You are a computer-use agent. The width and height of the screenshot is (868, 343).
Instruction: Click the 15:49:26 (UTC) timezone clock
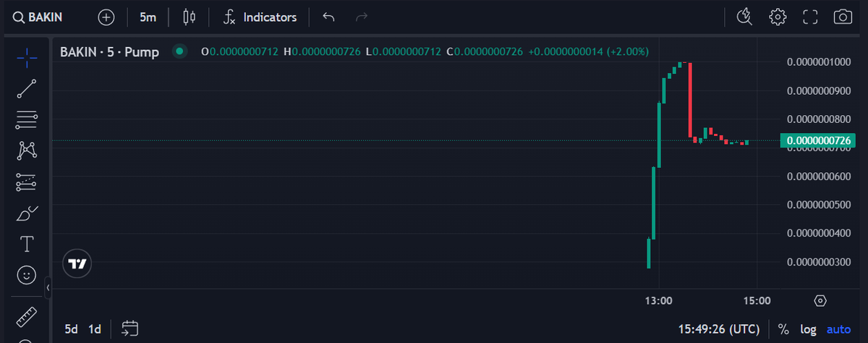719,329
